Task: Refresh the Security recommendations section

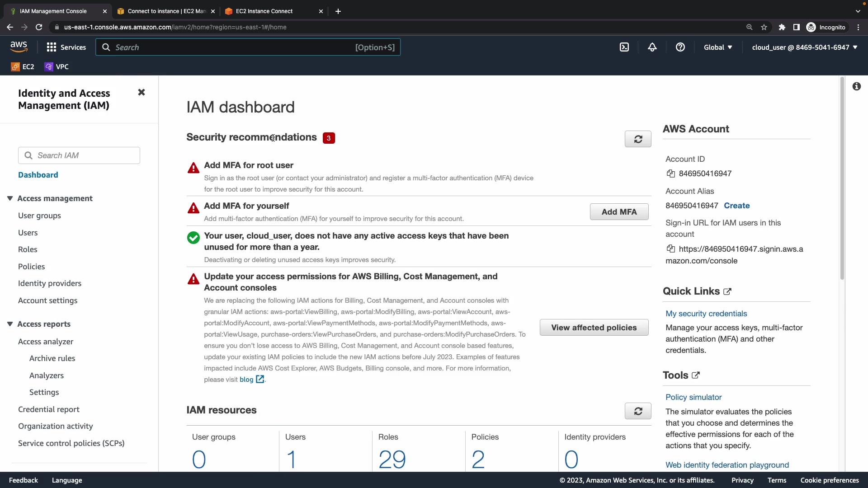Action: pyautogui.click(x=638, y=139)
